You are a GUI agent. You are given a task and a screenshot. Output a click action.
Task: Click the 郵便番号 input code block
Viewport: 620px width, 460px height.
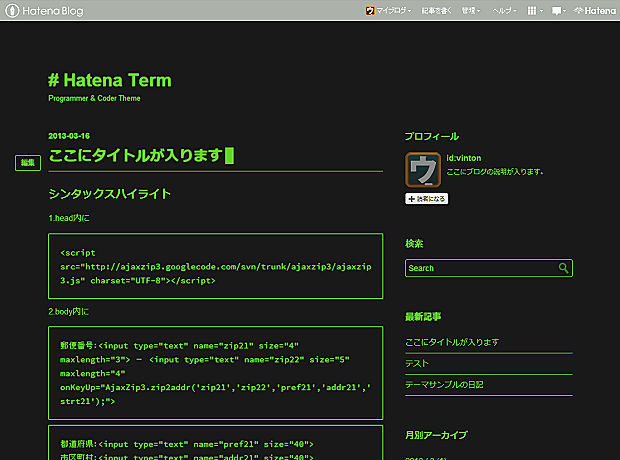215,373
